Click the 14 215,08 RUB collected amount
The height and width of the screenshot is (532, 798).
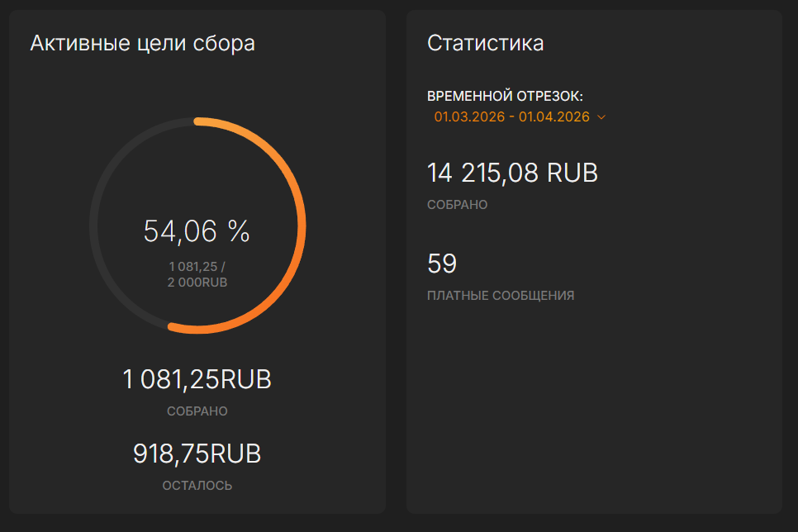coord(512,173)
